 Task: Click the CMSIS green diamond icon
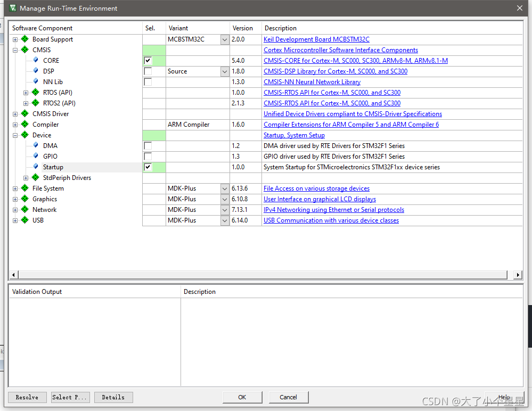[25, 50]
